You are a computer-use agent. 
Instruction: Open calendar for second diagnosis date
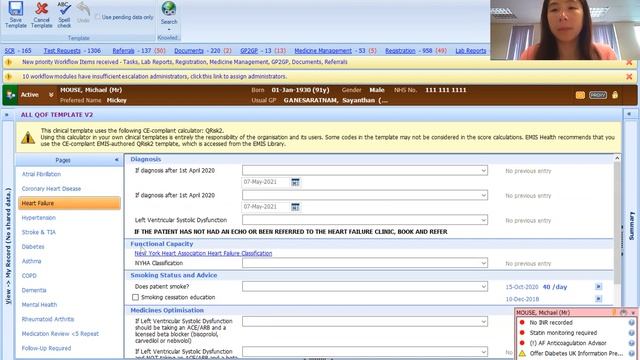[295, 207]
